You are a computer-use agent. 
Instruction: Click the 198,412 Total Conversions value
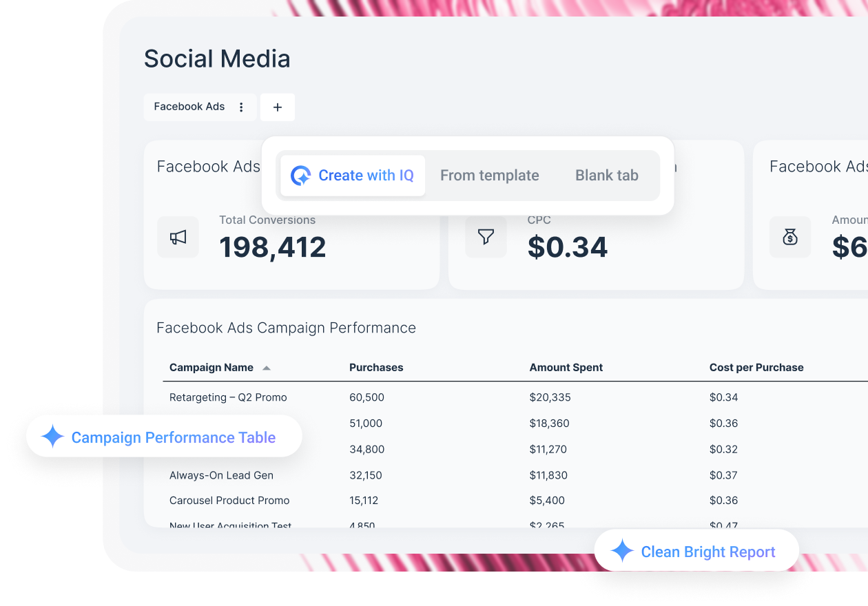click(273, 247)
